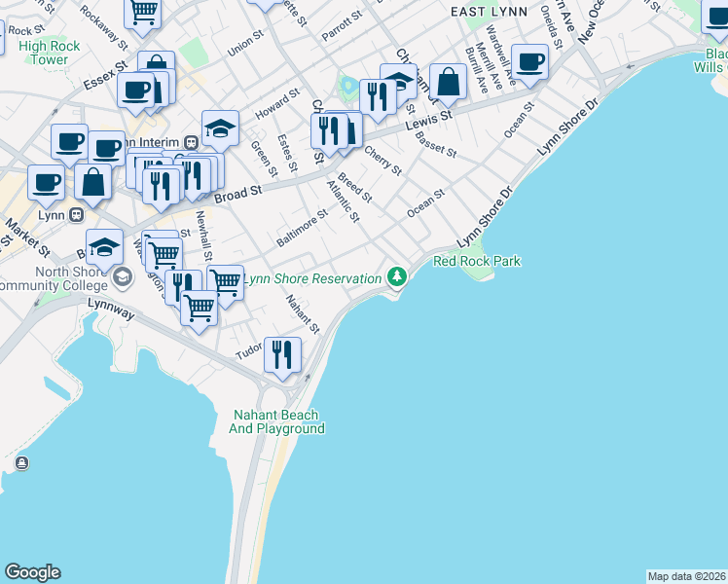Select the Lynnway road label
The image size is (728, 584).
(x=111, y=310)
